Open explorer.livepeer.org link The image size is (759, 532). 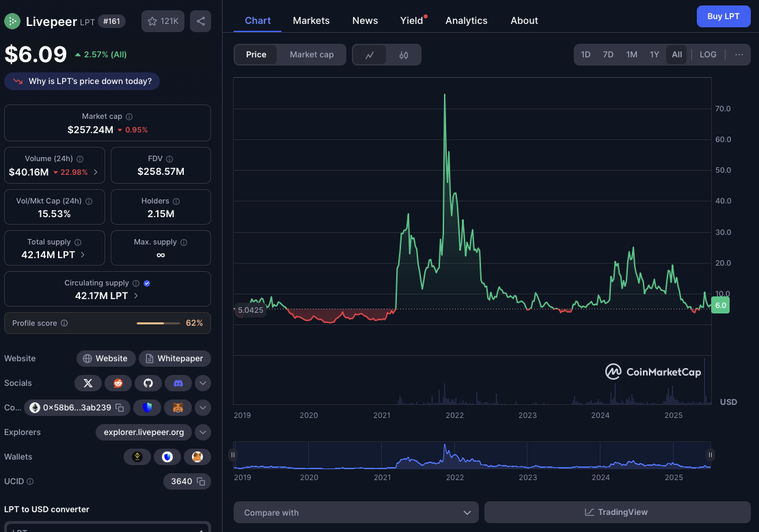tap(143, 432)
